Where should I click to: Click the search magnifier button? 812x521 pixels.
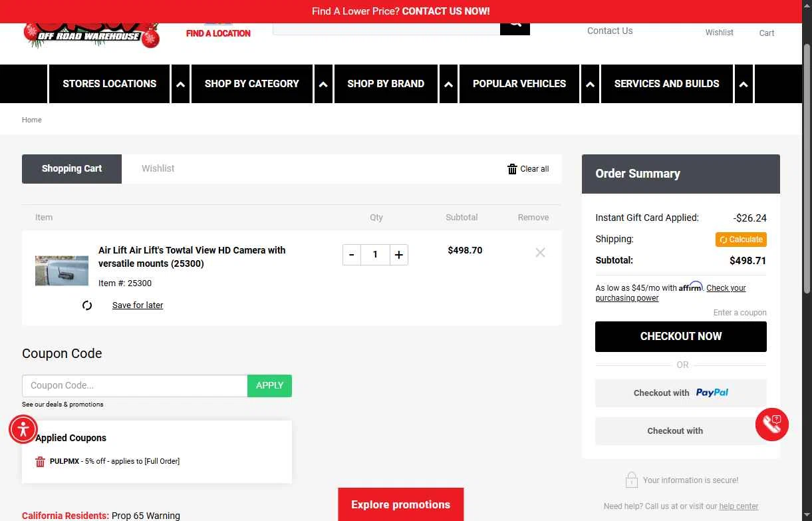[x=515, y=29]
